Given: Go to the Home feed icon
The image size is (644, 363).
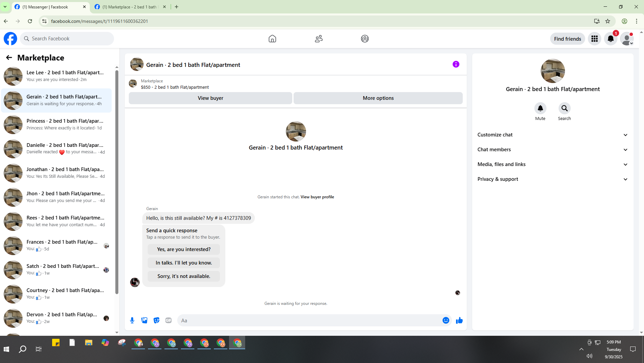Looking at the screenshot, I should (272, 39).
